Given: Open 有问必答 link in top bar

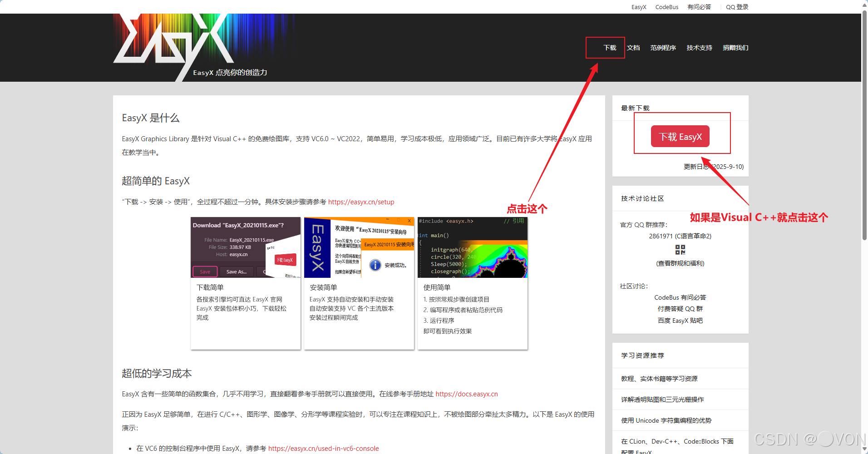Looking at the screenshot, I should click(x=699, y=7).
